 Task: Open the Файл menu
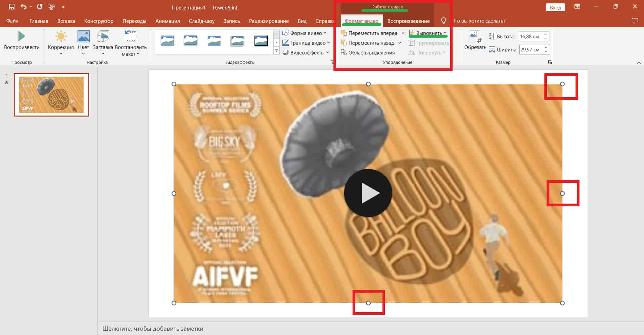(12, 21)
